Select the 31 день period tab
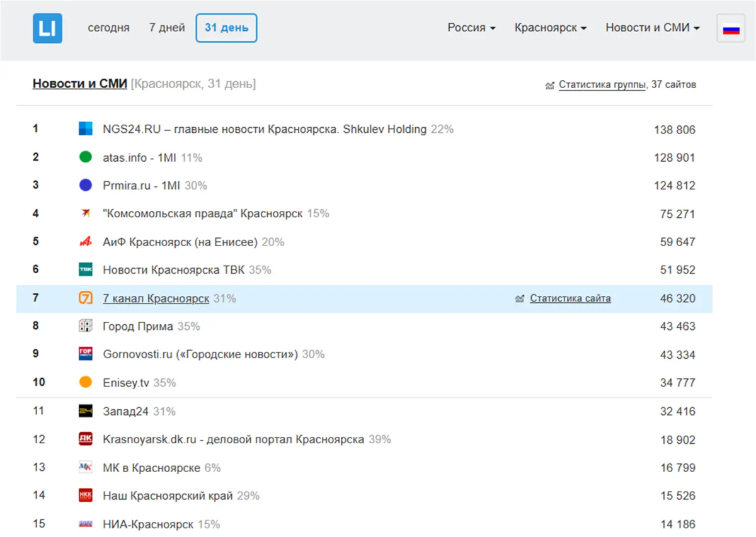The height and width of the screenshot is (537, 756). (226, 28)
